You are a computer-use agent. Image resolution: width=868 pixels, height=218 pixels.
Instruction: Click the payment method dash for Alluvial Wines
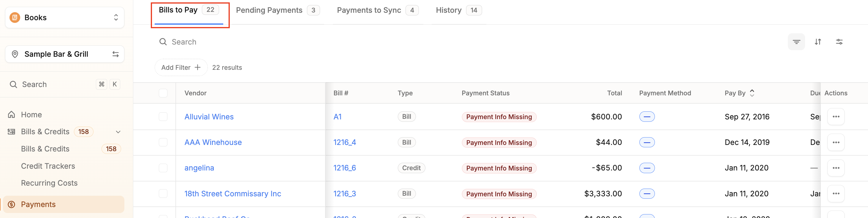[647, 117]
